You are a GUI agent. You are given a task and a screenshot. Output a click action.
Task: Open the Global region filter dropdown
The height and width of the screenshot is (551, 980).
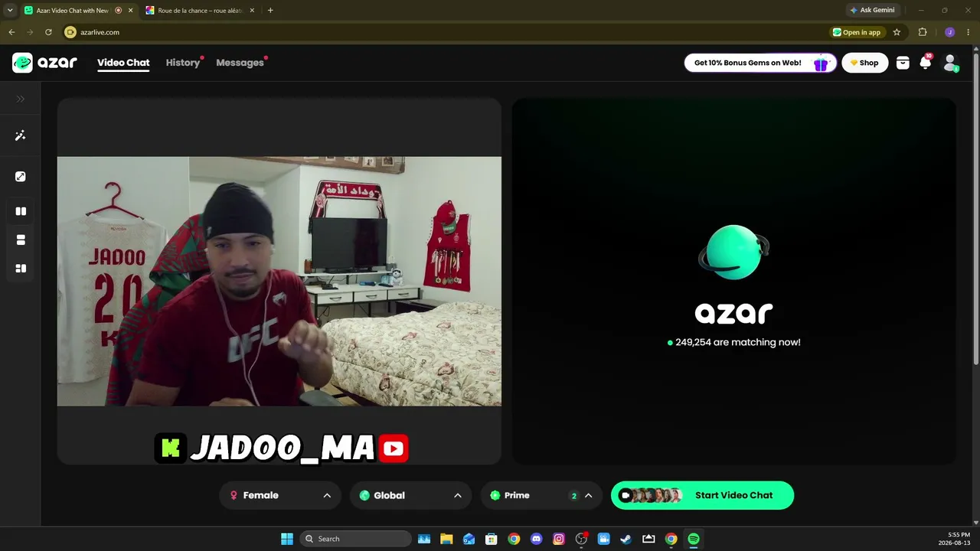[x=410, y=495]
